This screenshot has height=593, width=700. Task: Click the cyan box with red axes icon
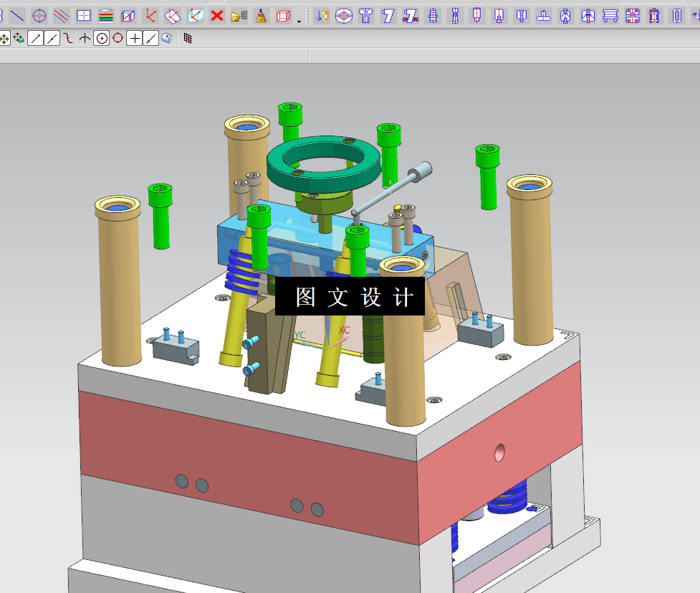(x=195, y=16)
